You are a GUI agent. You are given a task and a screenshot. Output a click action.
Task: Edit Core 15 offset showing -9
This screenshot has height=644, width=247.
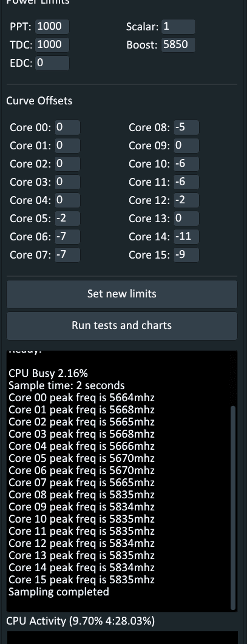(x=186, y=255)
